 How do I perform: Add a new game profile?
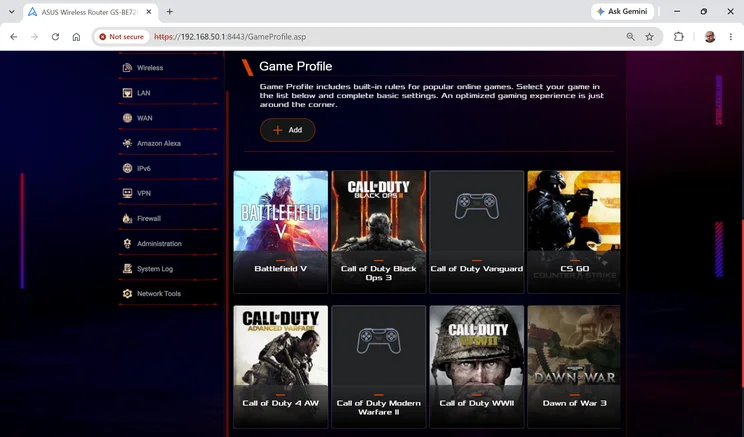coord(288,130)
